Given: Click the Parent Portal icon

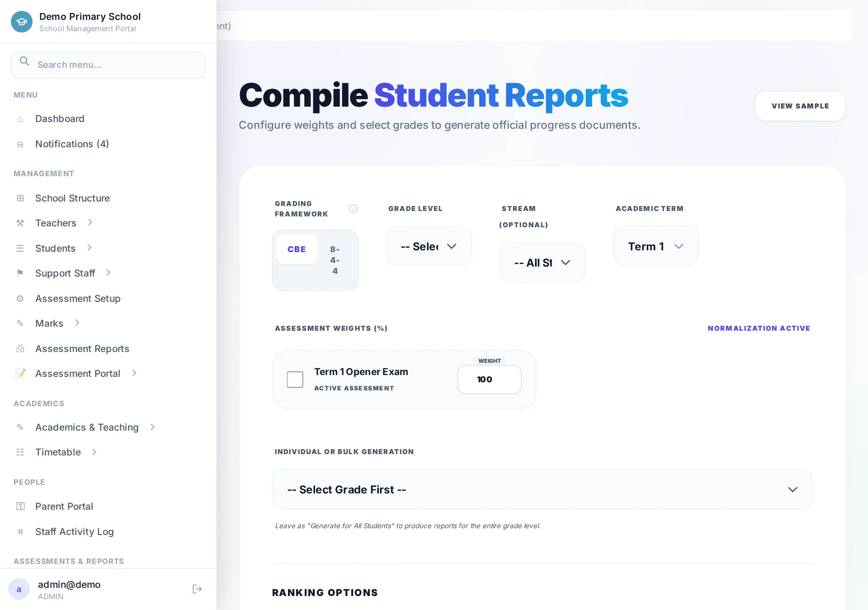Looking at the screenshot, I should [x=20, y=507].
